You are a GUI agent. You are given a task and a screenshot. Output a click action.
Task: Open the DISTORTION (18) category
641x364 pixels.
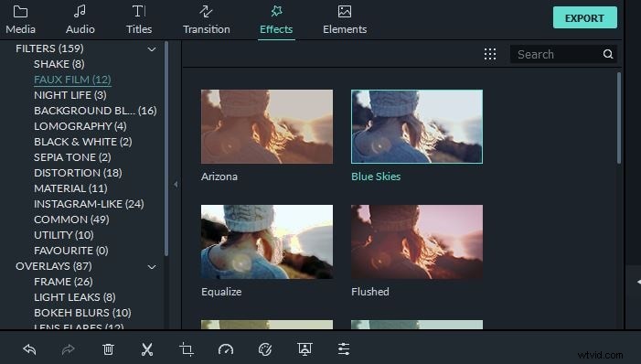78,173
